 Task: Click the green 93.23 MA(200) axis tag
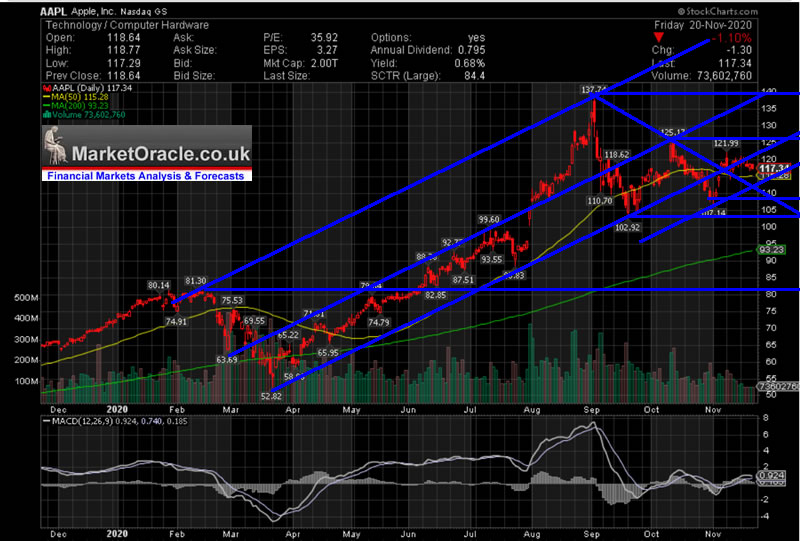pos(771,250)
